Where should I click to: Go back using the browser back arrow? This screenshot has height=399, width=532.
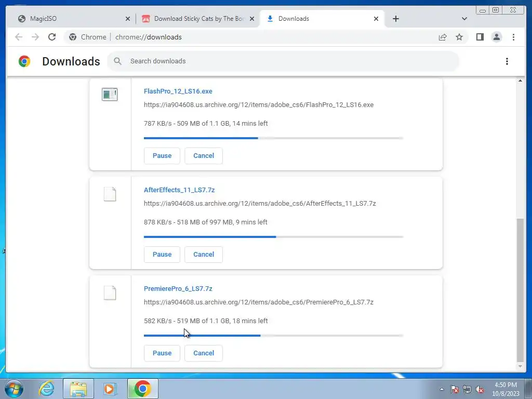(x=19, y=37)
